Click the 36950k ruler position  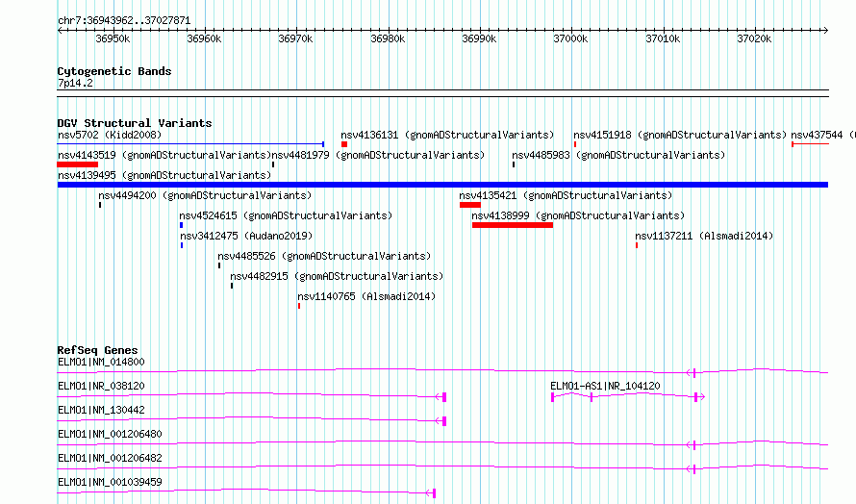pyautogui.click(x=113, y=38)
